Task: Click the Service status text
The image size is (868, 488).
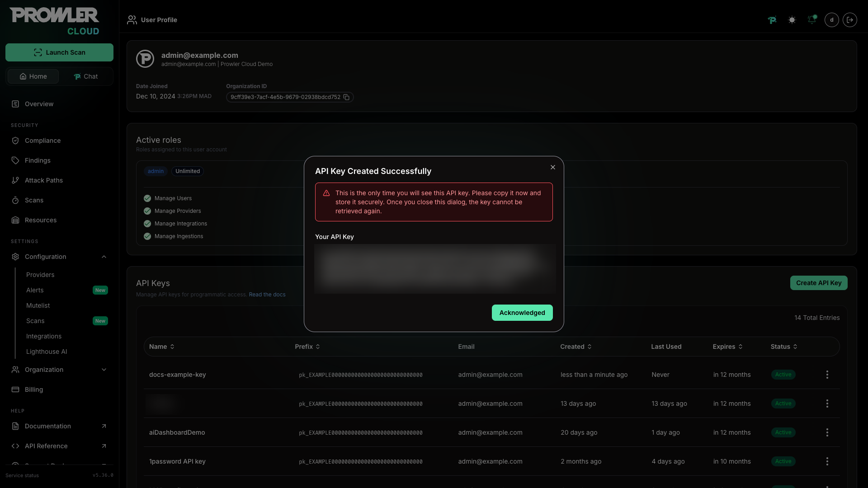Action: pyautogui.click(x=22, y=475)
